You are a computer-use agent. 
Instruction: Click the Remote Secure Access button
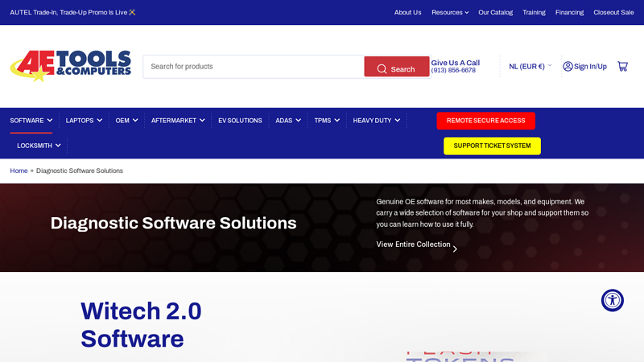[x=485, y=121]
